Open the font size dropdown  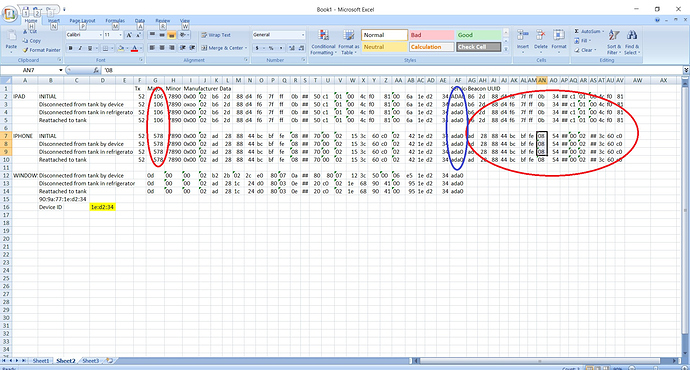[121, 35]
